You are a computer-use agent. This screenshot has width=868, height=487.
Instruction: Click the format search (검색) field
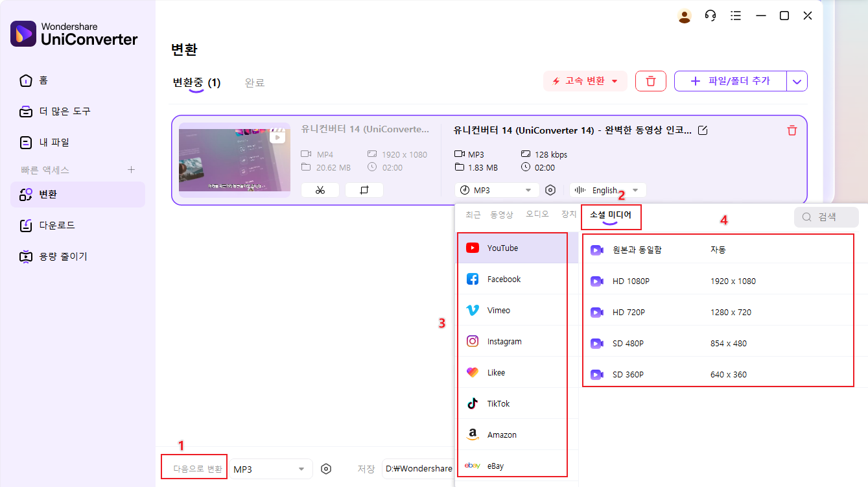[827, 217]
